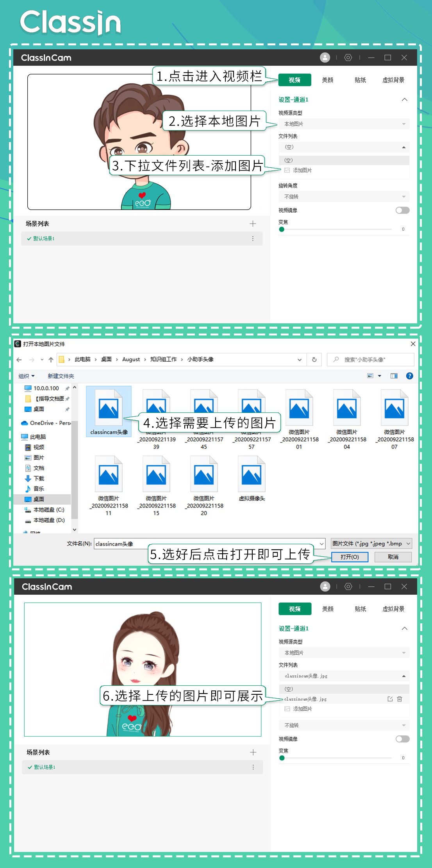Expand address bar history dropdown in dialog
The height and width of the screenshot is (868, 432).
click(x=300, y=359)
